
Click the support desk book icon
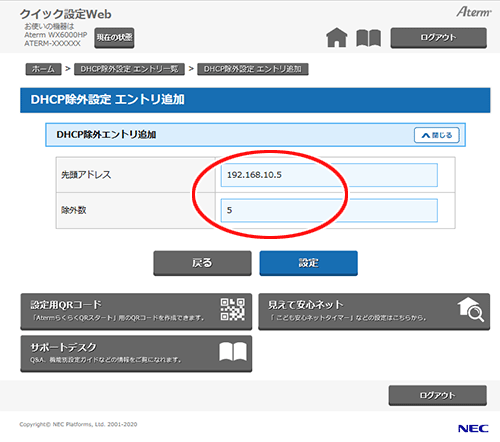pyautogui.click(x=233, y=352)
